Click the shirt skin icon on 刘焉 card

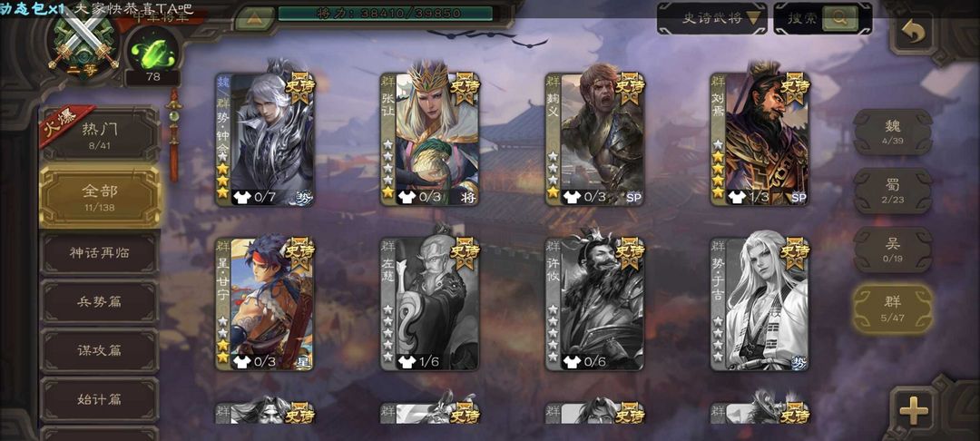pyautogui.click(x=736, y=198)
